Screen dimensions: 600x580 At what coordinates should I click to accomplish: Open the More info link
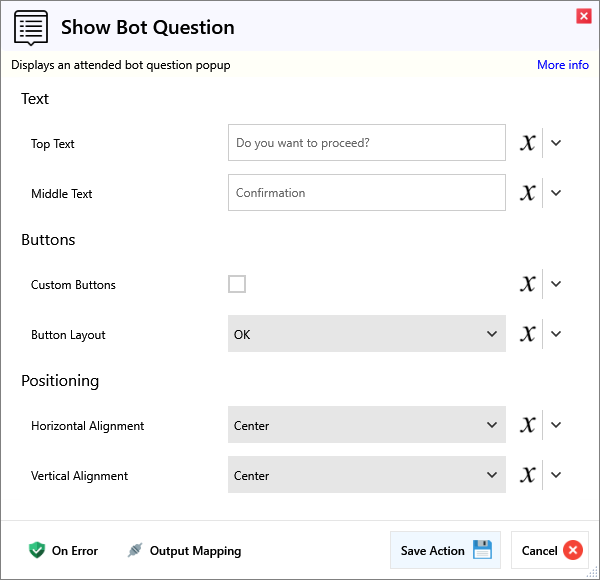[x=562, y=65]
